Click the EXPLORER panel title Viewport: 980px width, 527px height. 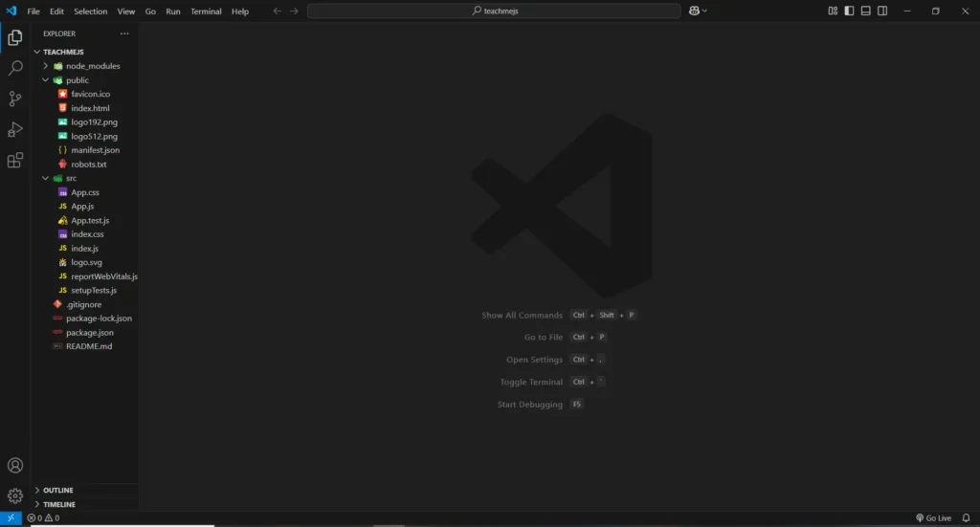point(59,33)
